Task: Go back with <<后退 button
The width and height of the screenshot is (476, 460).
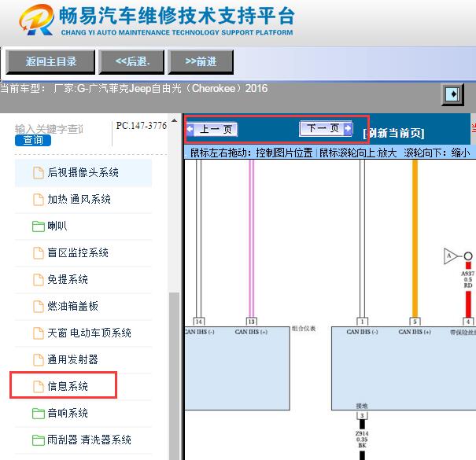Action: [x=131, y=62]
